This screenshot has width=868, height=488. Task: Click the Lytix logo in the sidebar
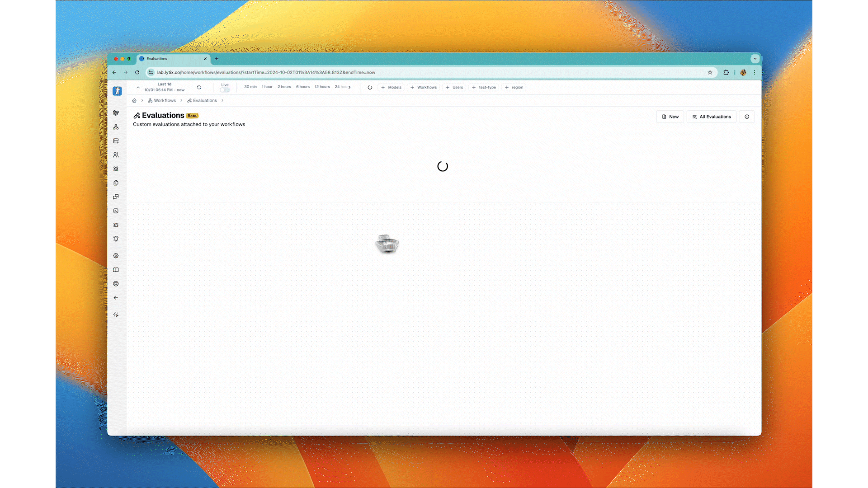click(x=117, y=91)
